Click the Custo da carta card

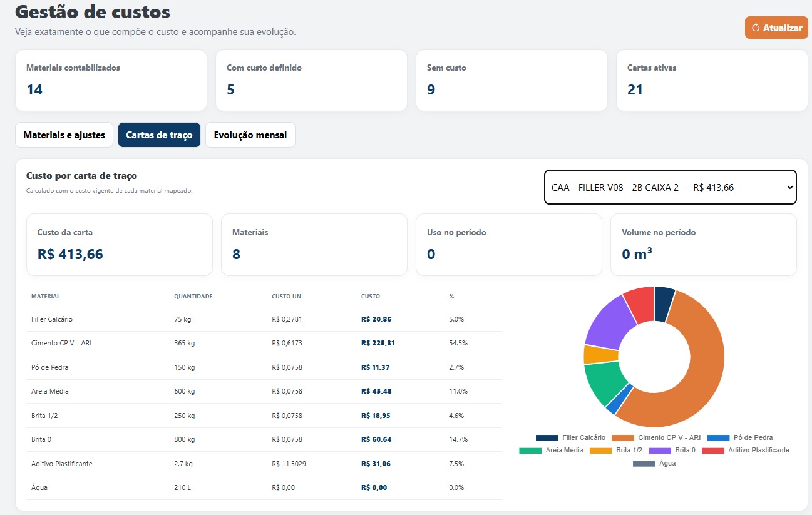tap(120, 245)
